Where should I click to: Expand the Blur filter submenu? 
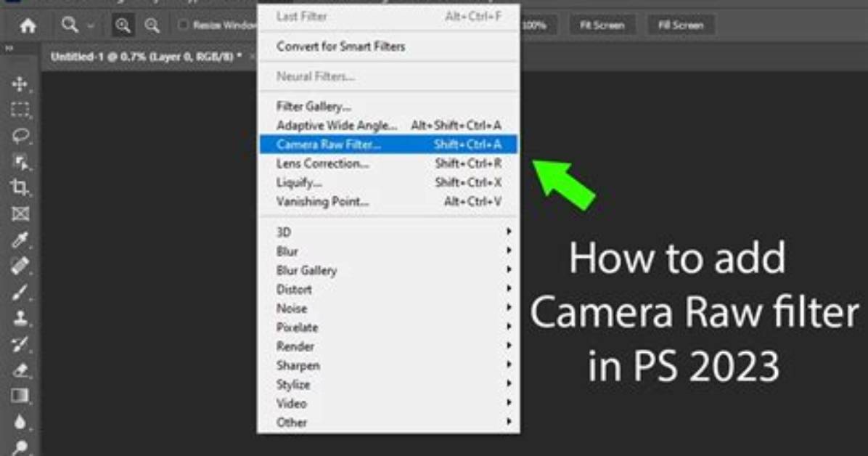(x=388, y=251)
